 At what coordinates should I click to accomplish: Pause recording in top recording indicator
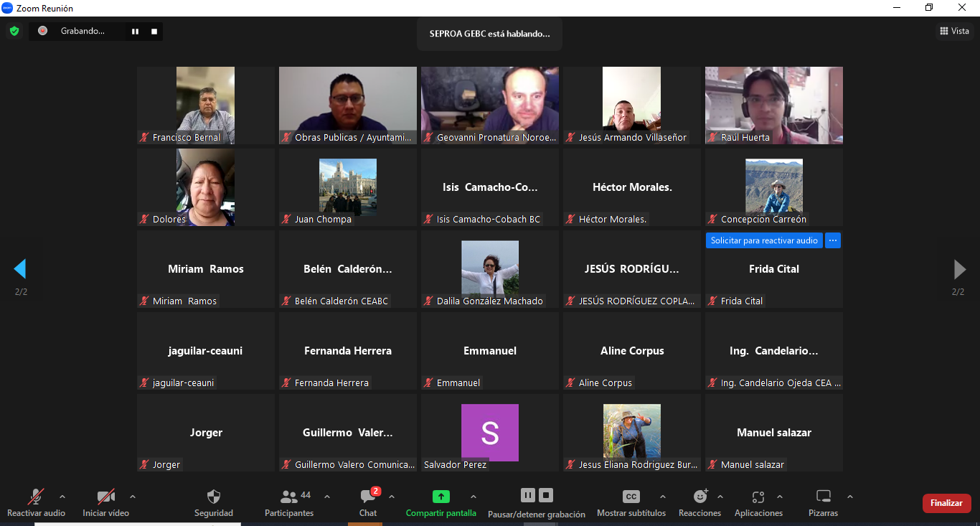click(x=135, y=32)
